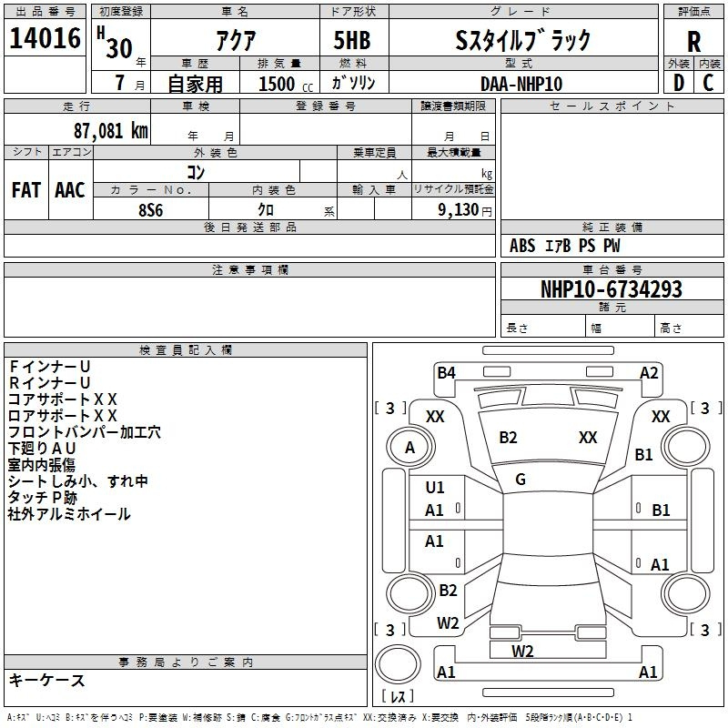The image size is (728, 728).
Task: Select the exterior color コン
Action: point(196,172)
